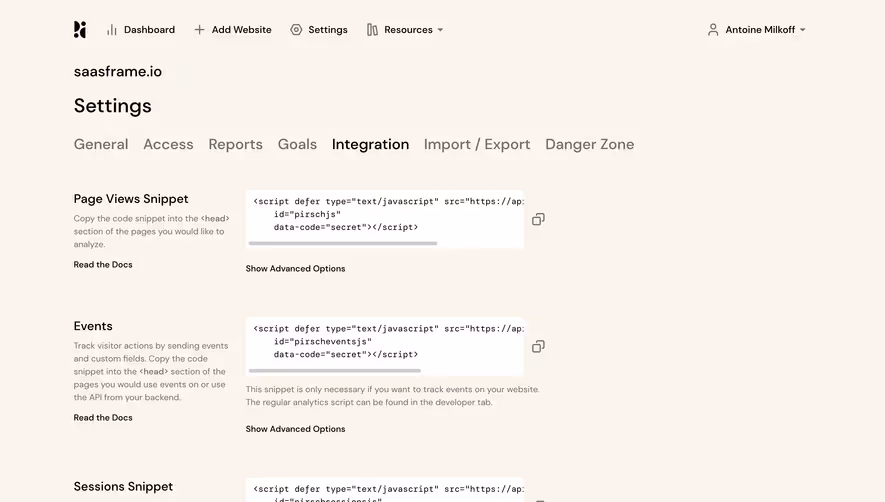Image resolution: width=885 pixels, height=502 pixels.
Task: Click the Page Views Snippet heading
Action: [x=131, y=199]
